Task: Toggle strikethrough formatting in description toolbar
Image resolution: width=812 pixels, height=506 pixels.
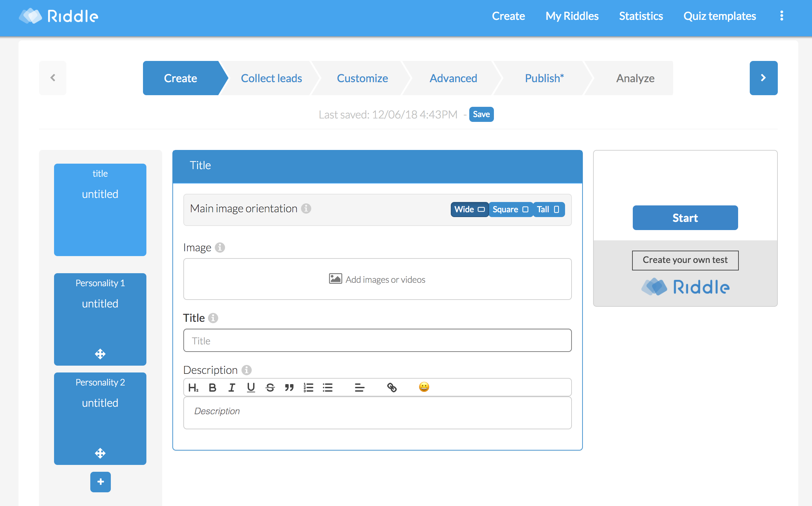Action: (270, 387)
